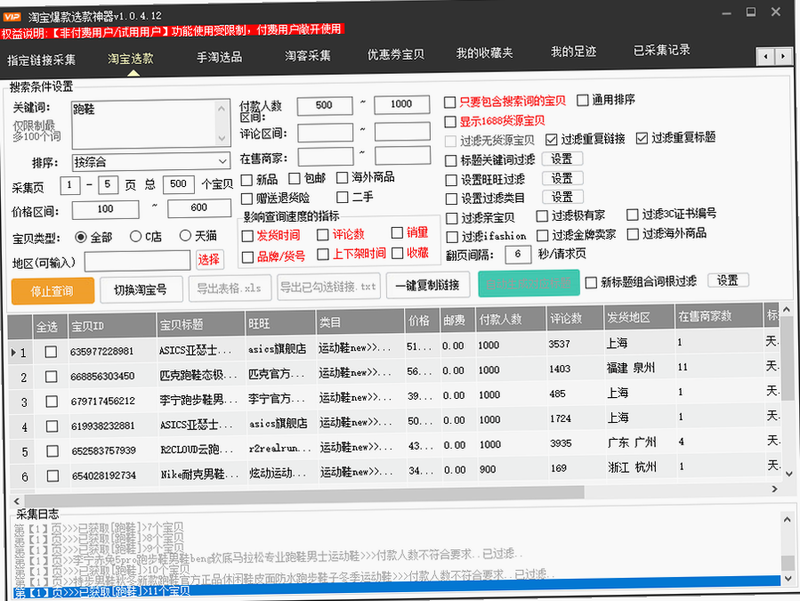Click the 切换淘宝号 button
Image resolution: width=800 pixels, height=601 pixels.
tap(141, 290)
